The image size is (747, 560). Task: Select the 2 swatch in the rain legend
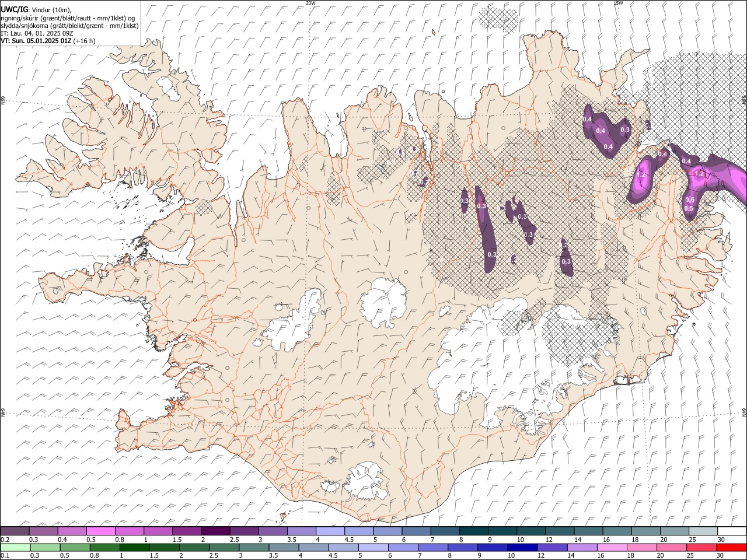[x=194, y=547]
